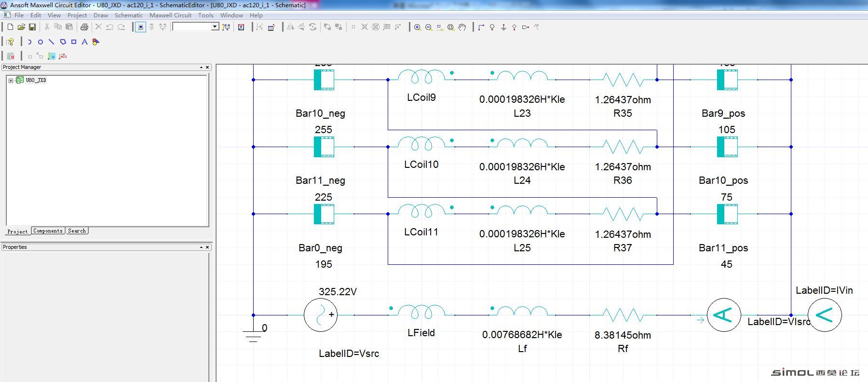Save the schematic with the floppy icon
This screenshot has width=868, height=382.
[32, 27]
